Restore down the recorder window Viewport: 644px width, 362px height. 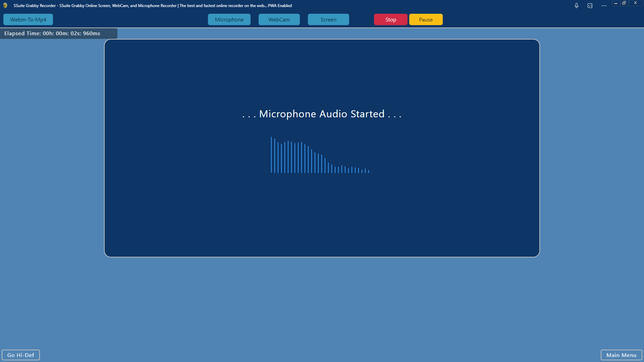tap(624, 3)
